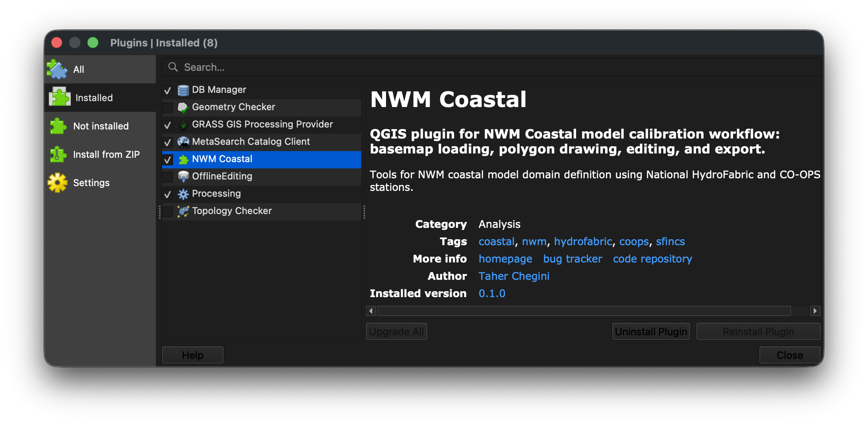This screenshot has width=868, height=425.
Task: Click the right scroll arrow below plugin details
Action: [815, 310]
